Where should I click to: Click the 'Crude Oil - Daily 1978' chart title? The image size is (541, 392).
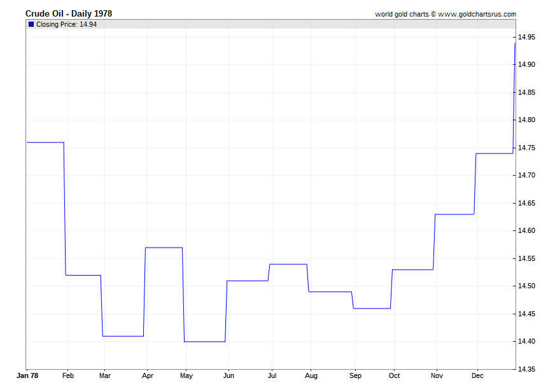[69, 13]
